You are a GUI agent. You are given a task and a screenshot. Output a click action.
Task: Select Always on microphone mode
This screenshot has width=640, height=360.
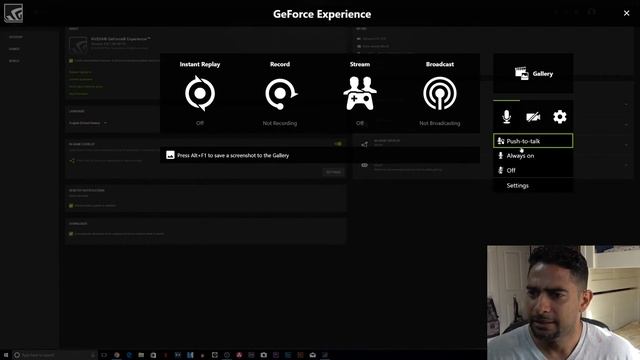533,156
